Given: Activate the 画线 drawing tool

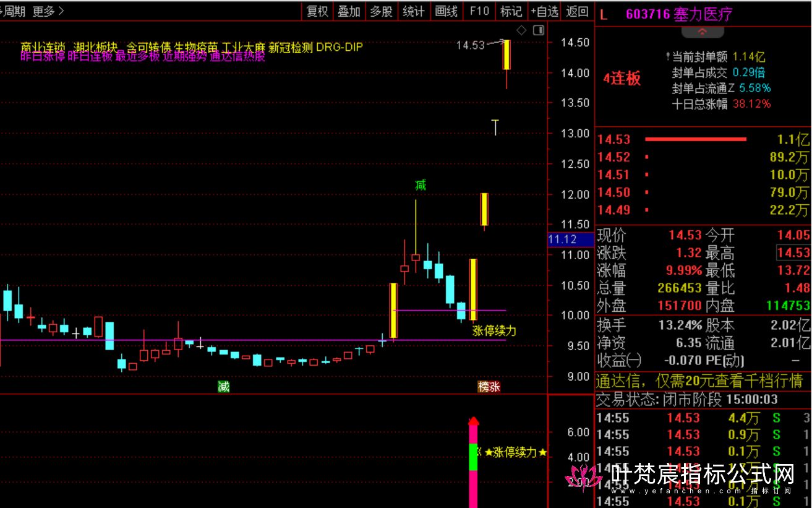Looking at the screenshot, I should [x=447, y=11].
